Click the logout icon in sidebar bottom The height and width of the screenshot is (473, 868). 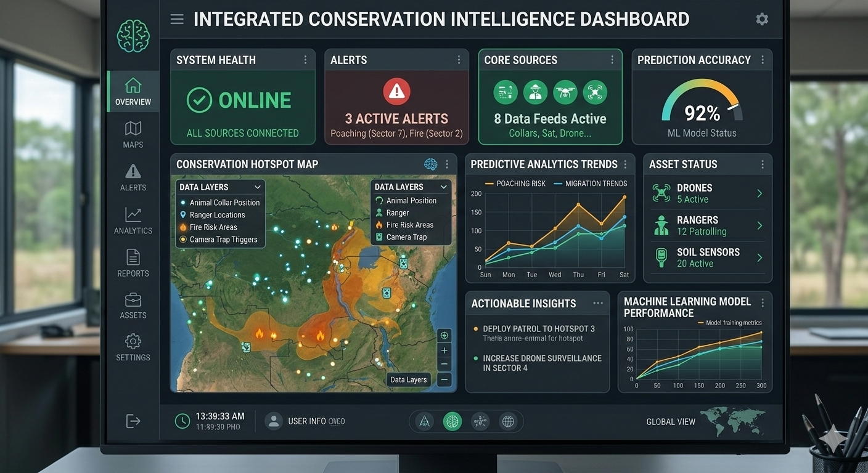click(x=133, y=421)
